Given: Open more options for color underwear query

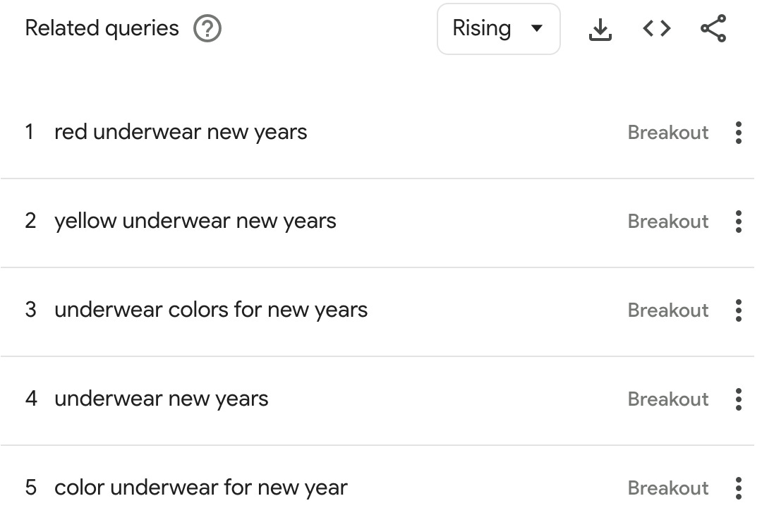Looking at the screenshot, I should (739, 488).
